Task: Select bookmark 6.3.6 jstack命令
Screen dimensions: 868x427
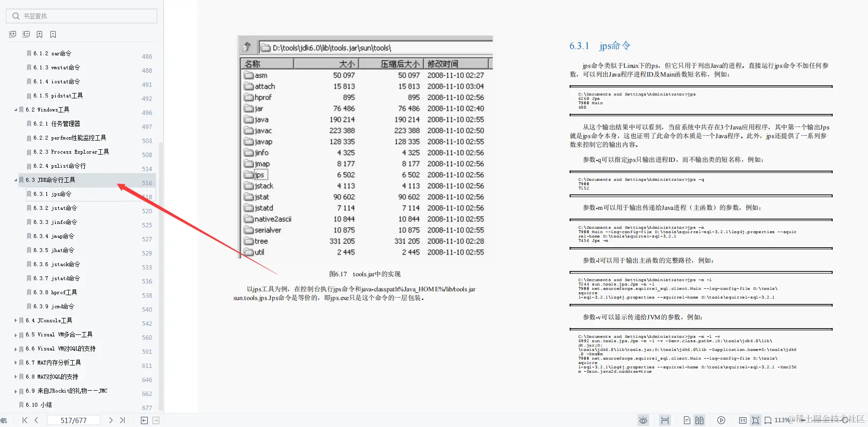Action: [x=57, y=265]
